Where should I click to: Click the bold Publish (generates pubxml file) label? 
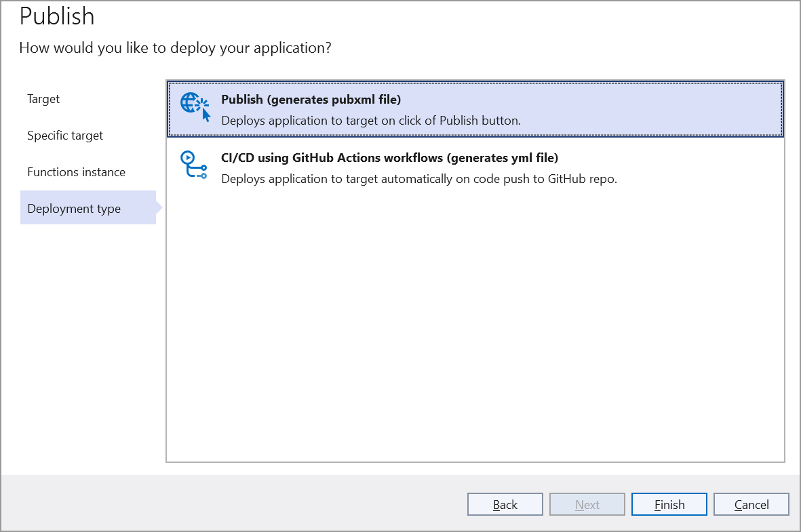point(311,99)
